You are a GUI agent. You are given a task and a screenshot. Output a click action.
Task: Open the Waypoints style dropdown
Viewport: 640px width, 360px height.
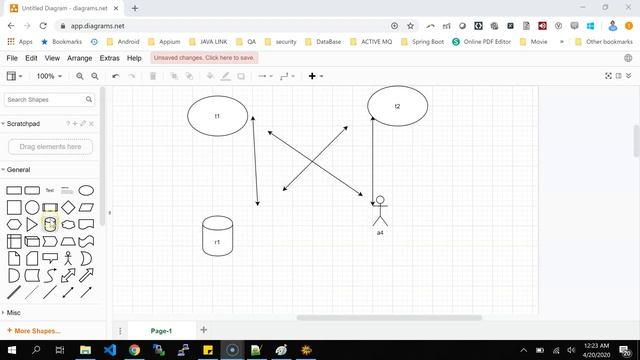coord(287,76)
